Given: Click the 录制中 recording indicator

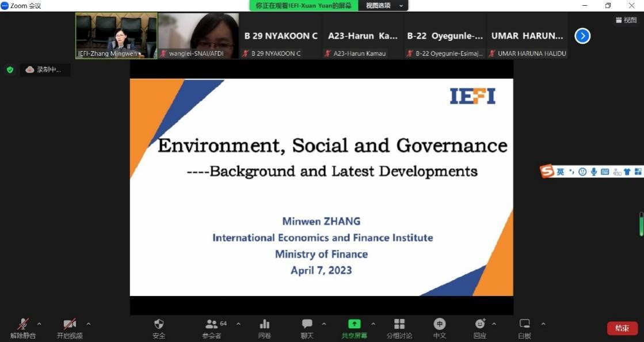Looking at the screenshot, I should click(x=45, y=70).
